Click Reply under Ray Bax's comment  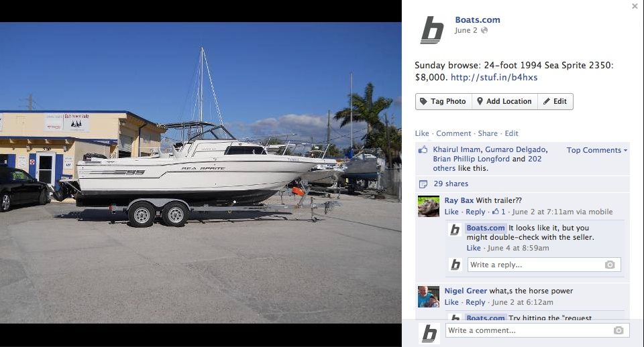click(x=475, y=212)
